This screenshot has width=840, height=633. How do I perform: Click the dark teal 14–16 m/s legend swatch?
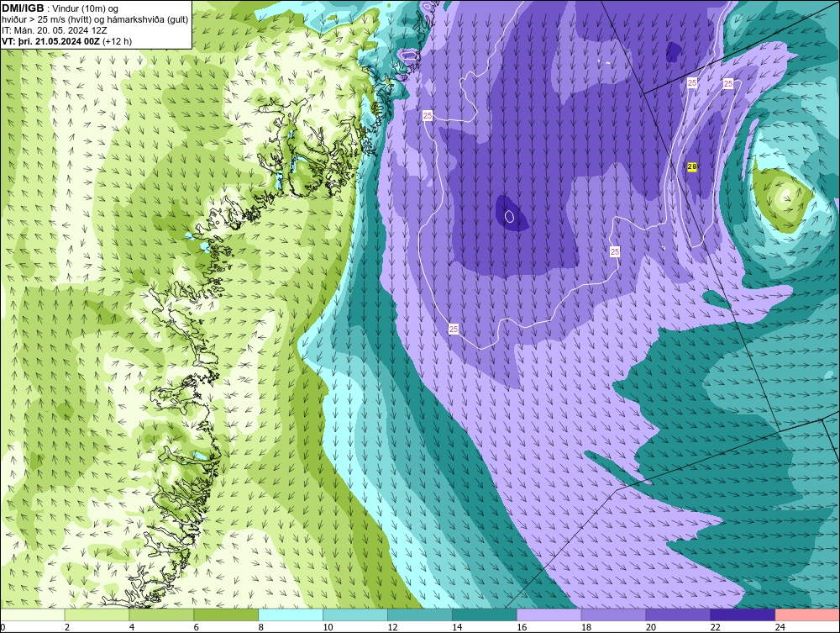[485, 615]
